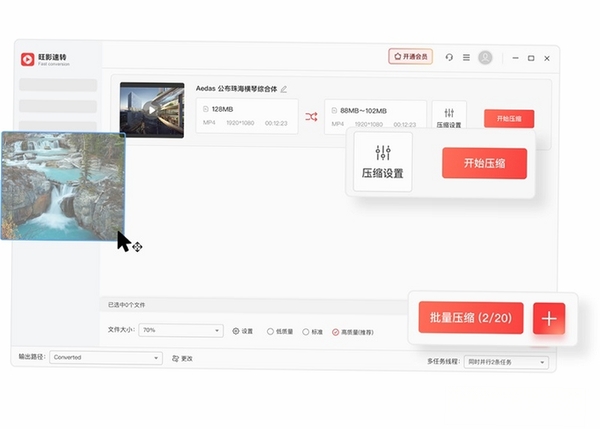Image resolution: width=600 pixels, height=429 pixels.
Task: Click the red shuffle conversion arrows icon
Action: 311,117
